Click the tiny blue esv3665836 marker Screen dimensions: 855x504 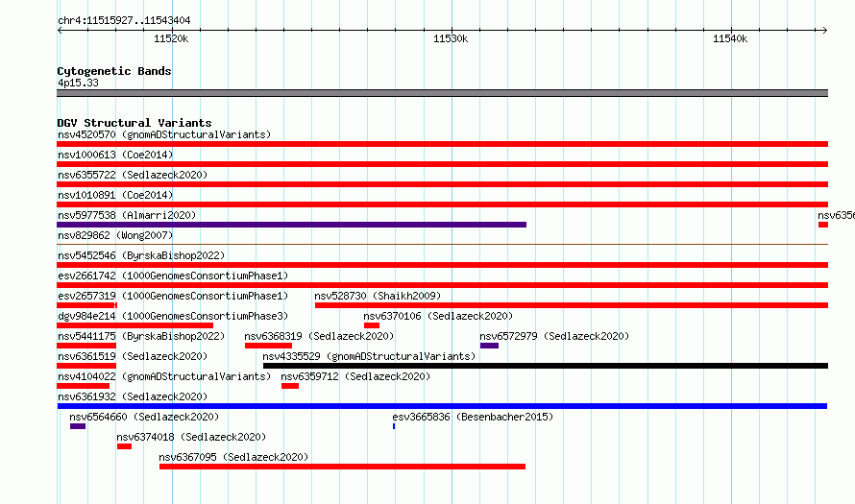(394, 426)
